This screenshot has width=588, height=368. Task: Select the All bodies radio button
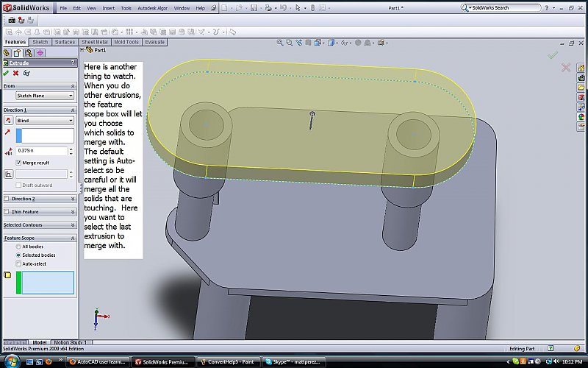tap(19, 247)
